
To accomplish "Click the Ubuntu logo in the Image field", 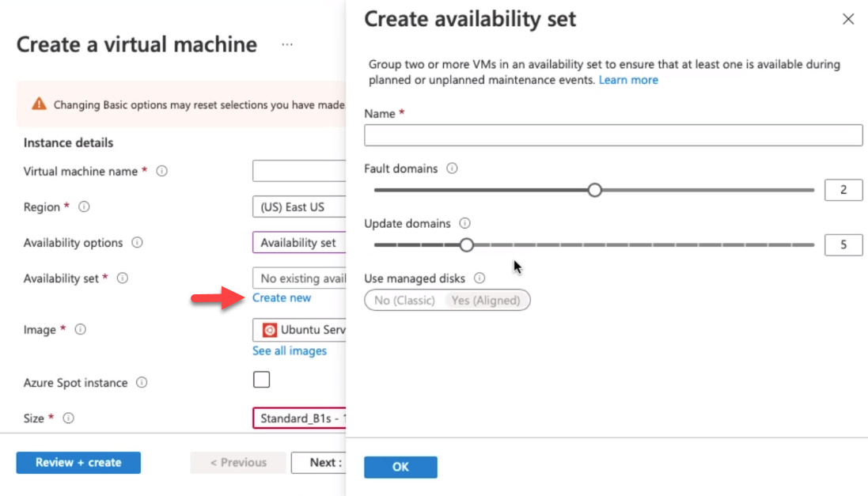I will pos(270,329).
